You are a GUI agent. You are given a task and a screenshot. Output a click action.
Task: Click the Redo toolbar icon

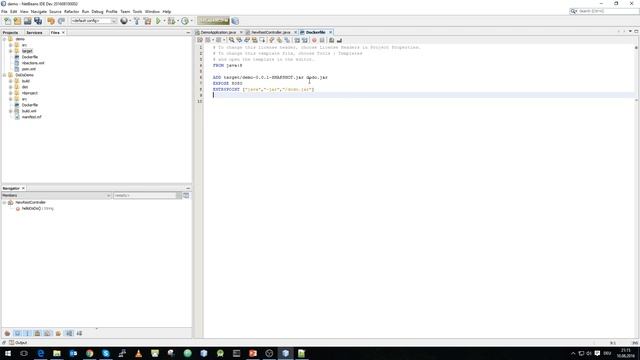point(61,21)
